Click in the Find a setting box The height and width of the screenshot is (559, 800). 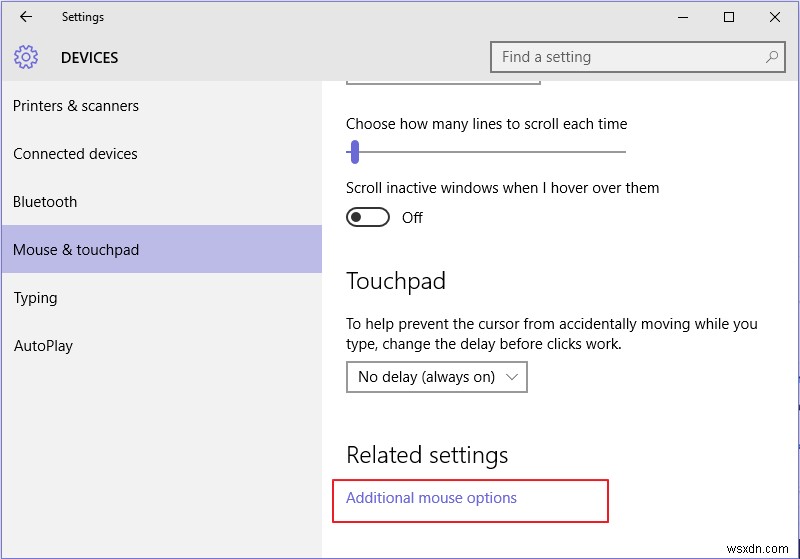(x=637, y=57)
